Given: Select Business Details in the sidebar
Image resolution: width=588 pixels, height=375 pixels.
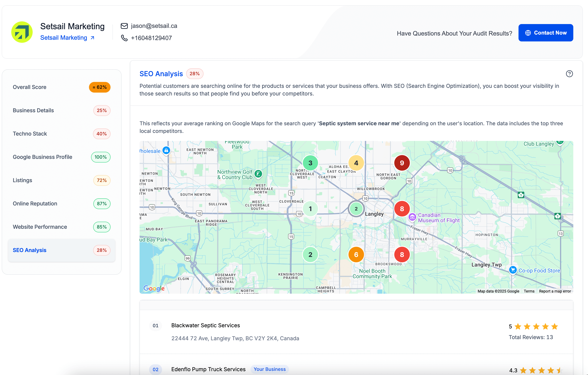Looking at the screenshot, I should (x=61, y=110).
